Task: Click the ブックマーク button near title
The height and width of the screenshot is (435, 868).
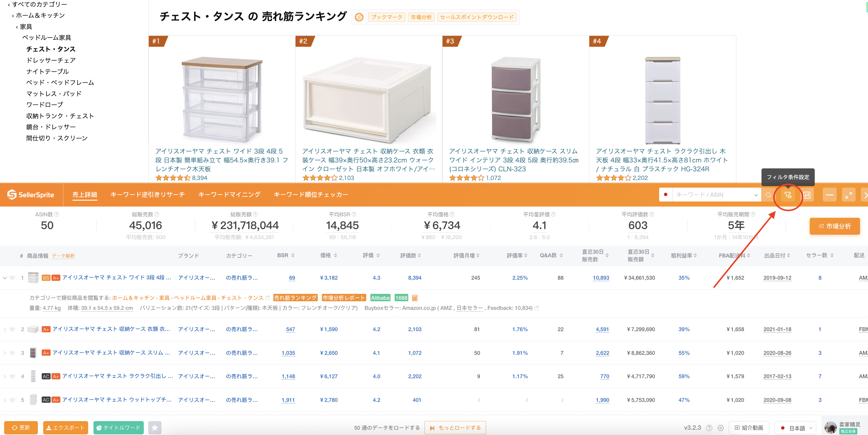Action: (387, 17)
